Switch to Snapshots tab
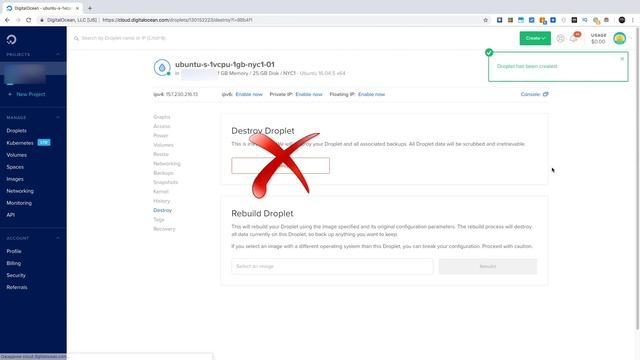The height and width of the screenshot is (360, 640). pos(165,182)
